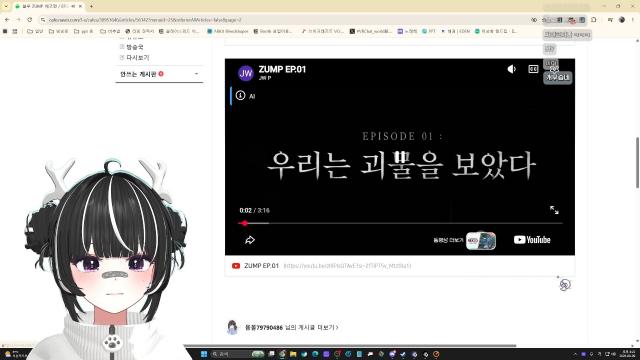The width and height of the screenshot is (640, 360).
Task: Open the 방송국 sidebar menu item
Action: coord(135,47)
